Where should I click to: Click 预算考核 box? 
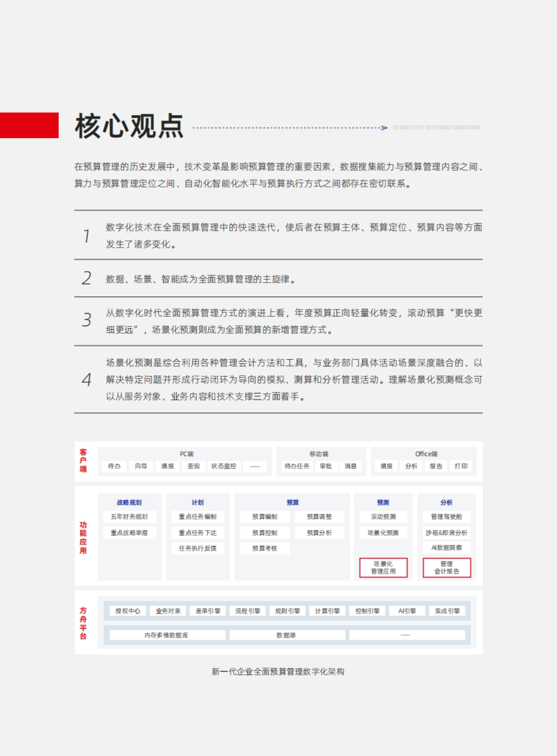pos(265,548)
